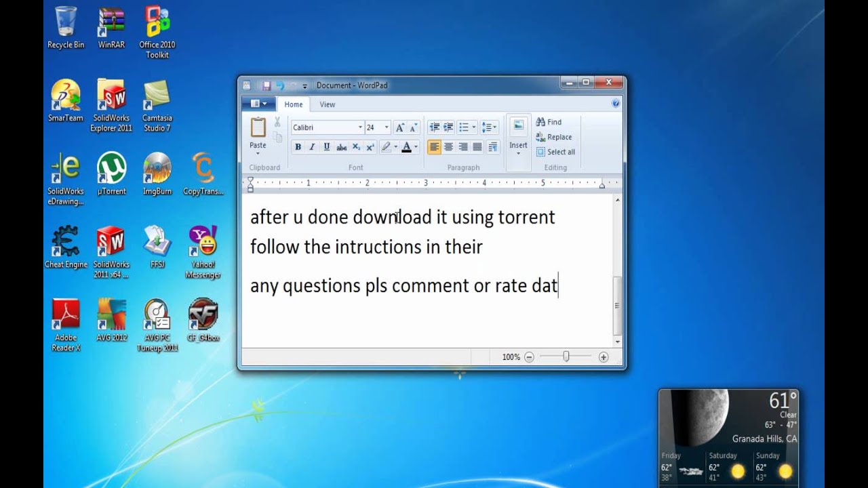
Task: Open the Paragraph settings icon
Action: [x=493, y=147]
